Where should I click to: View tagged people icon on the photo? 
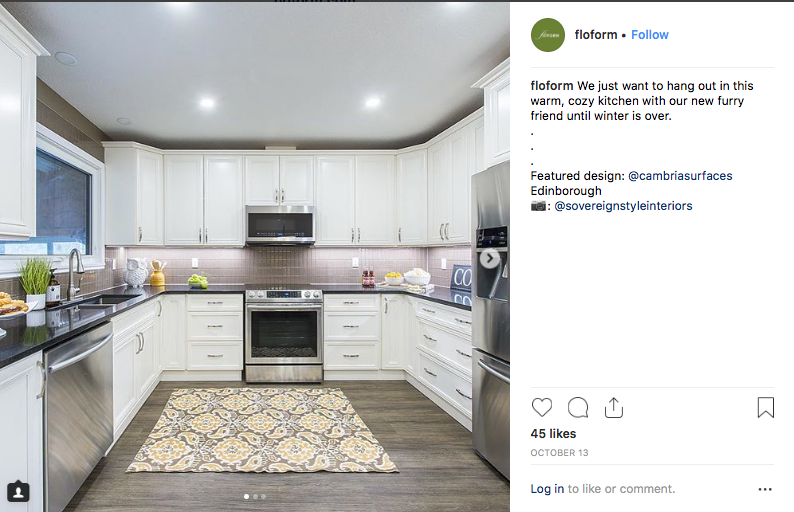point(18,491)
